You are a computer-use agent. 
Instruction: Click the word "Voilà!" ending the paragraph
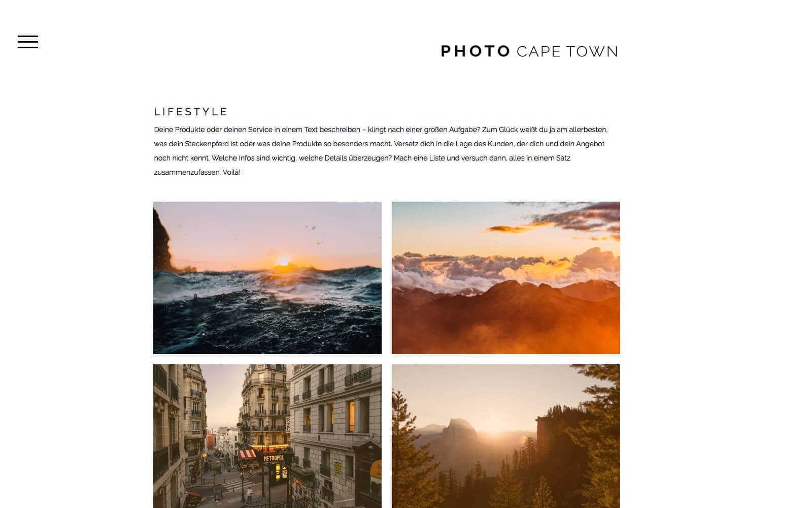click(231, 172)
